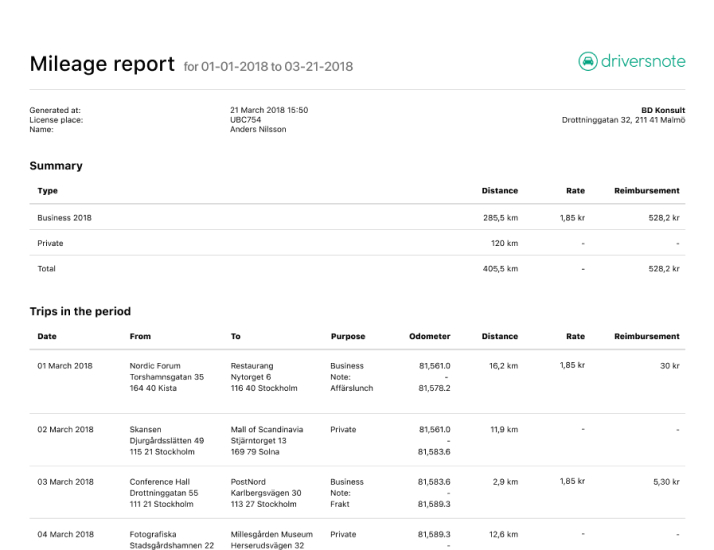Select the 405,5 km total distance

[x=500, y=269]
